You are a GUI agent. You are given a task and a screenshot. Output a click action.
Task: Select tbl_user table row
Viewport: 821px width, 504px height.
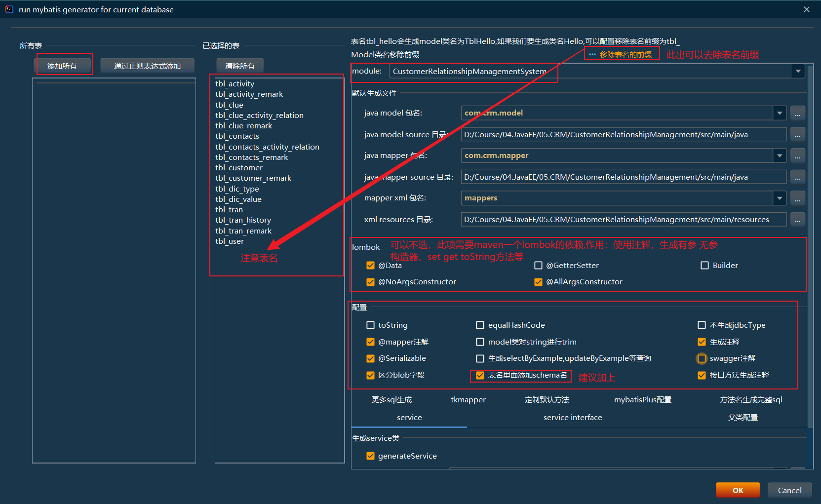pyautogui.click(x=279, y=241)
